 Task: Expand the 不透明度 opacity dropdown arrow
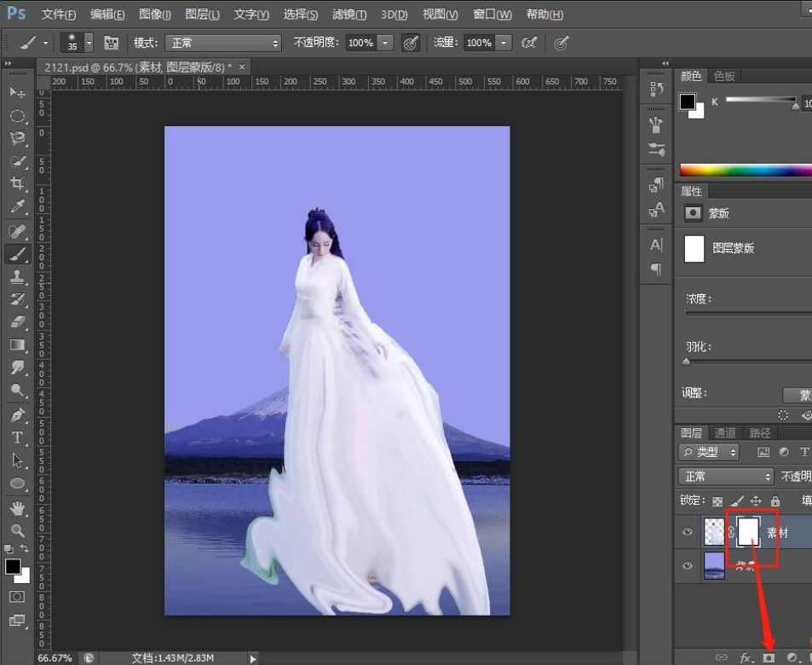click(385, 43)
